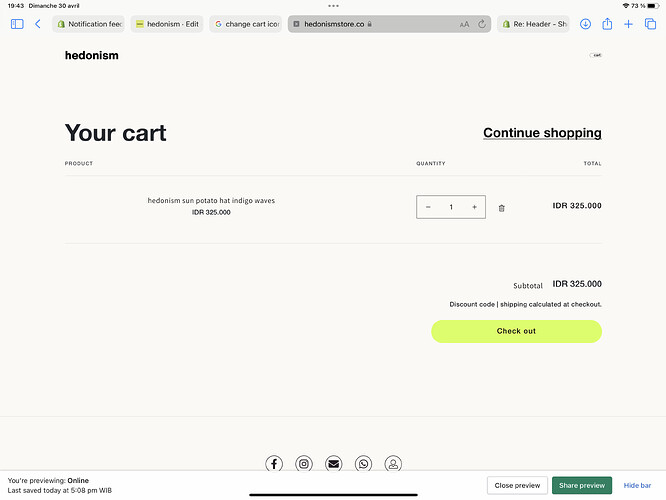Click the Discount code link
This screenshot has height=500, width=666.
[x=471, y=304]
